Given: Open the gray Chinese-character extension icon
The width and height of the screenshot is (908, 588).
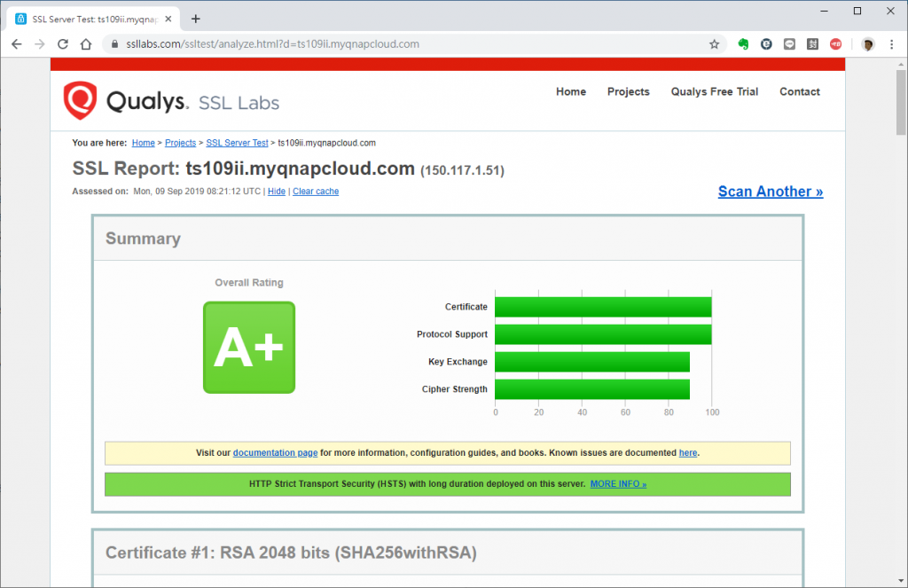Looking at the screenshot, I should [812, 44].
